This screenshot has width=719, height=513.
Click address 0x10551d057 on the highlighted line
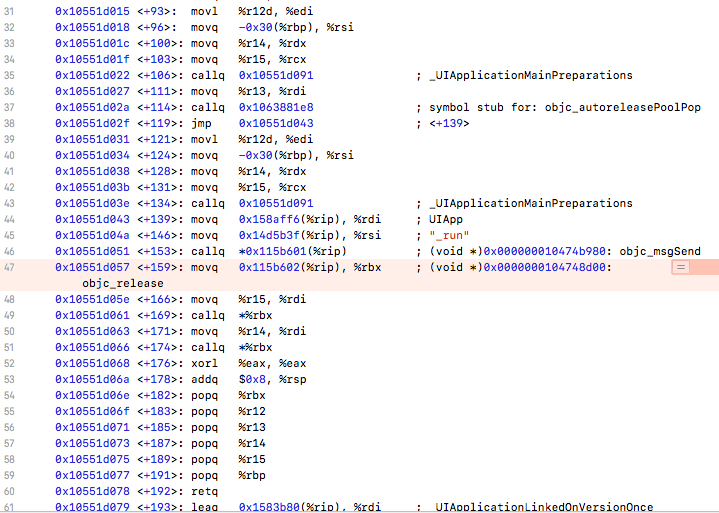(93, 267)
